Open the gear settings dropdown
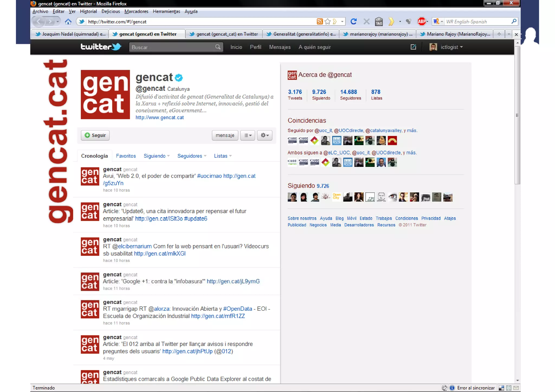Viewport: 555px width, 392px height. pos(264,135)
